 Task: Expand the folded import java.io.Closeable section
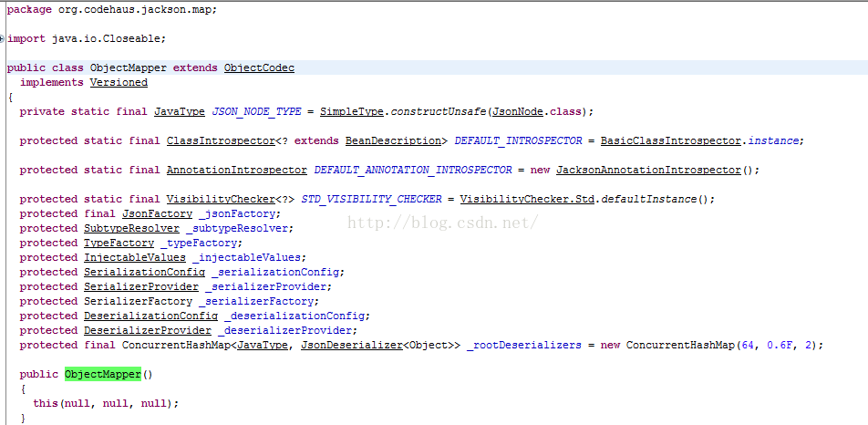pos(2,38)
